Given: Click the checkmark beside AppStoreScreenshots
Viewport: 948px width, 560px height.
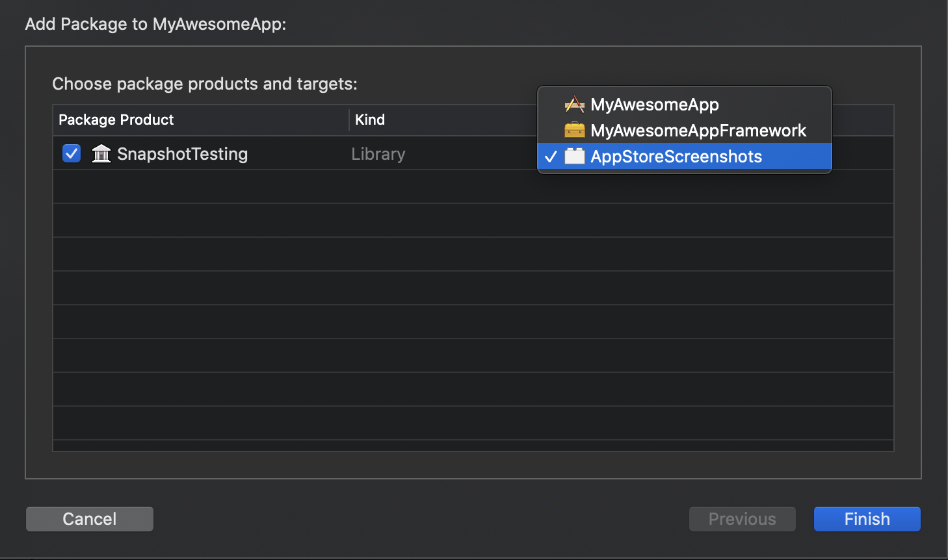Looking at the screenshot, I should [x=551, y=157].
